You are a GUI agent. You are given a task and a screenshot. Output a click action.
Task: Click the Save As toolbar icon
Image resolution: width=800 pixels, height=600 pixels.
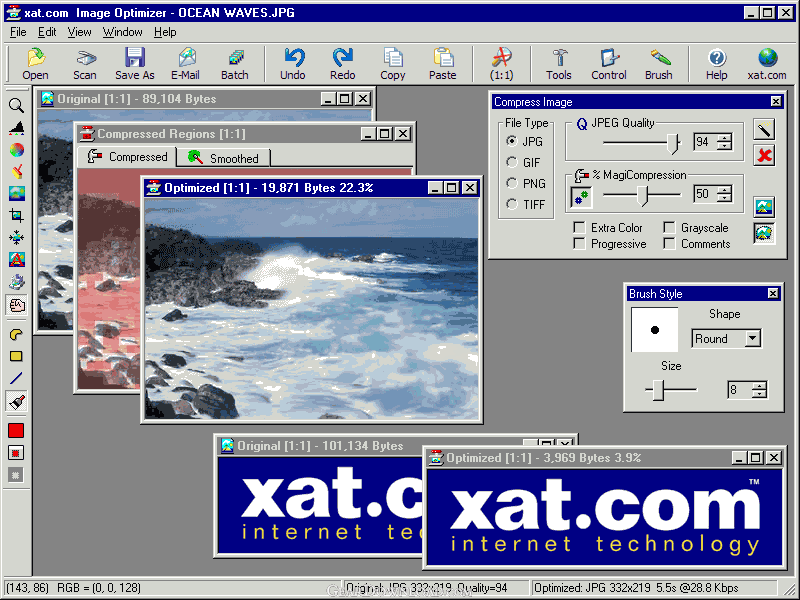click(135, 64)
